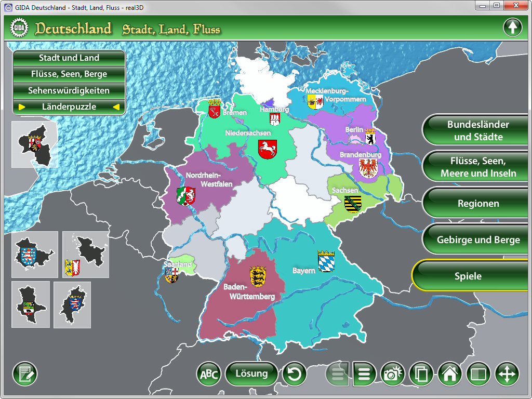Click the Sachsen coat of arms
Image resolution: width=532 pixels, height=399 pixels.
[x=353, y=204]
